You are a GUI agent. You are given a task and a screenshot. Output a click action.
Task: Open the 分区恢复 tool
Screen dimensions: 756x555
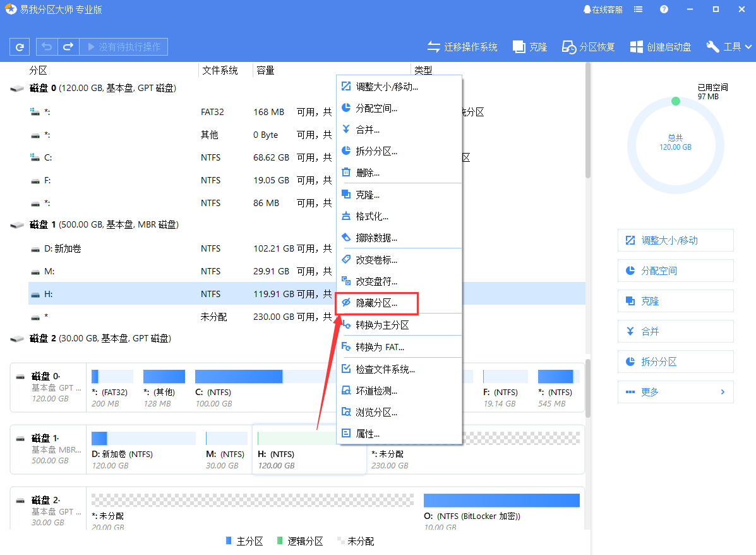(x=589, y=47)
